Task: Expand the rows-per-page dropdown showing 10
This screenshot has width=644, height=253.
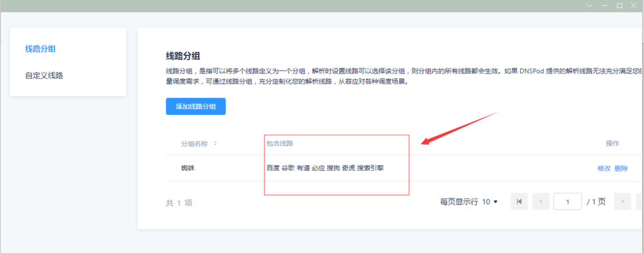Action: [x=490, y=202]
